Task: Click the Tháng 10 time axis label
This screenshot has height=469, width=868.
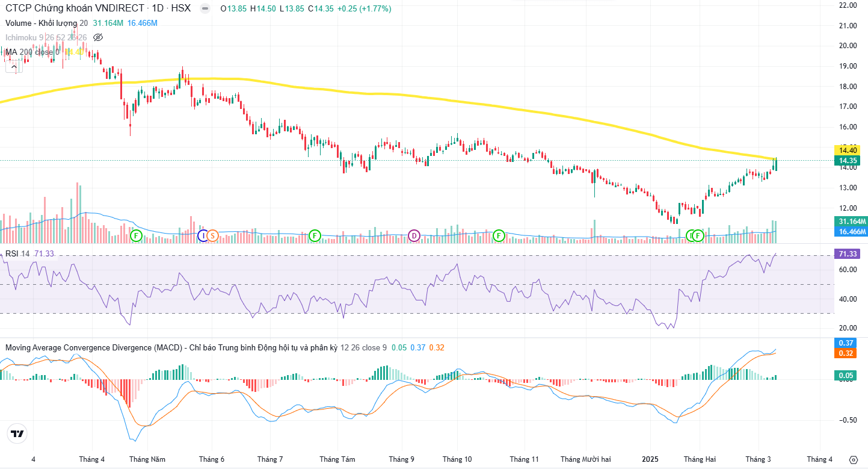Action: (x=457, y=459)
